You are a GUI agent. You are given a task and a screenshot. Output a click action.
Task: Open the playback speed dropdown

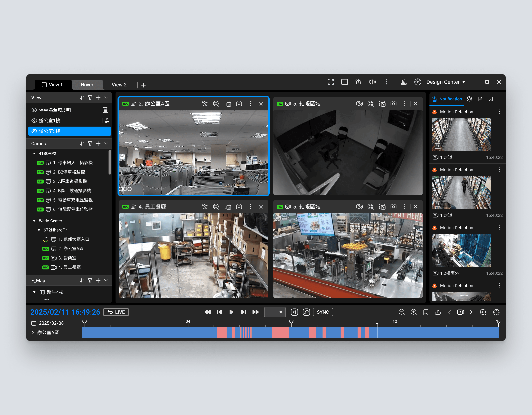(x=275, y=312)
